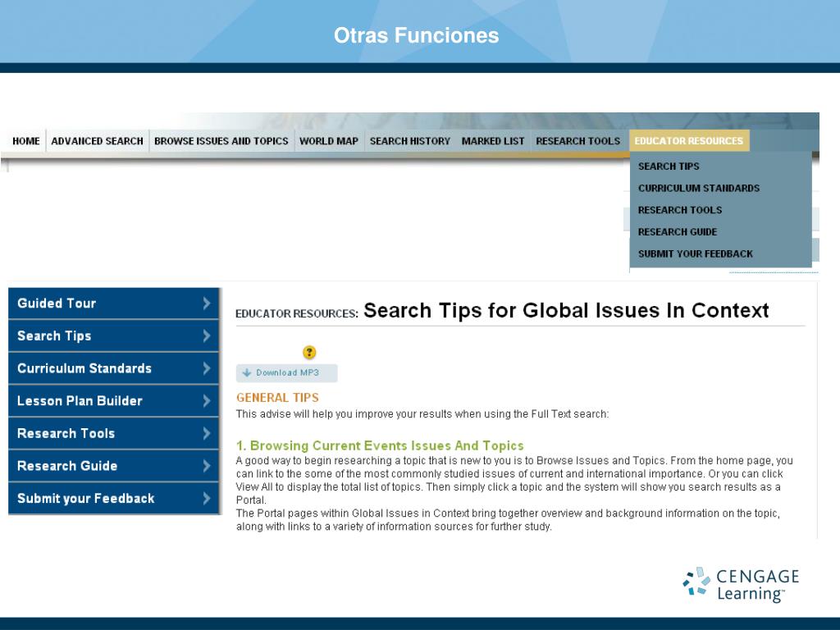Open the Marked List tab
Screen dimensions: 840x630
point(493,141)
